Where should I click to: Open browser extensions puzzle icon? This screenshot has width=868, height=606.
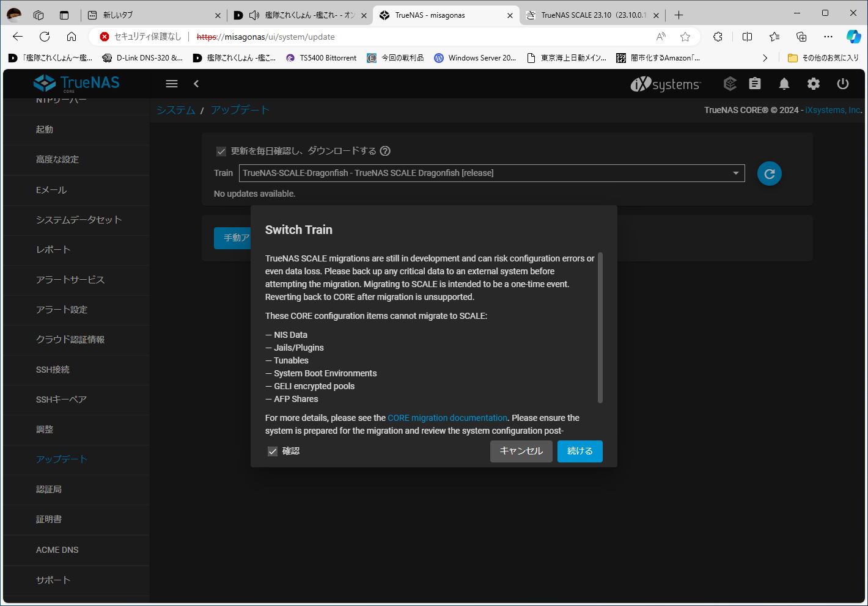pyautogui.click(x=718, y=37)
